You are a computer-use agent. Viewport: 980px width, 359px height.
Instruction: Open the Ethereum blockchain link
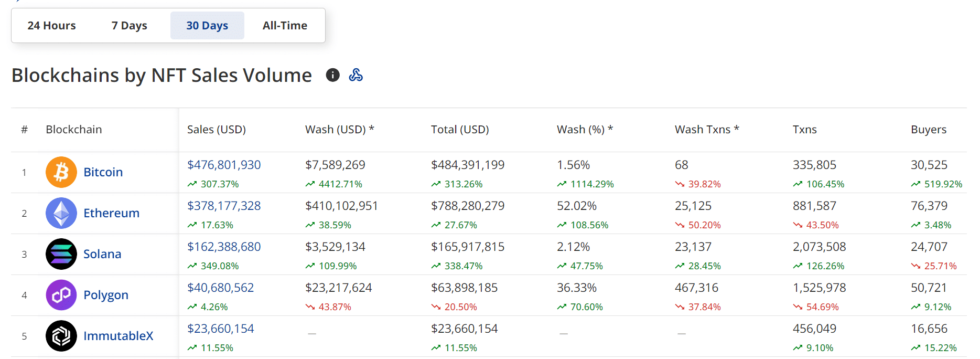pos(111,213)
